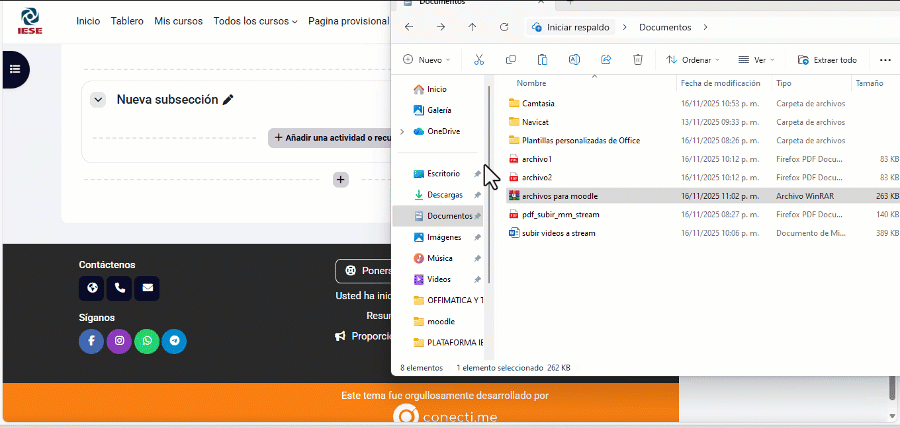Click the pencil icon beside Nueva subsección
The image size is (900, 428).
point(228,100)
